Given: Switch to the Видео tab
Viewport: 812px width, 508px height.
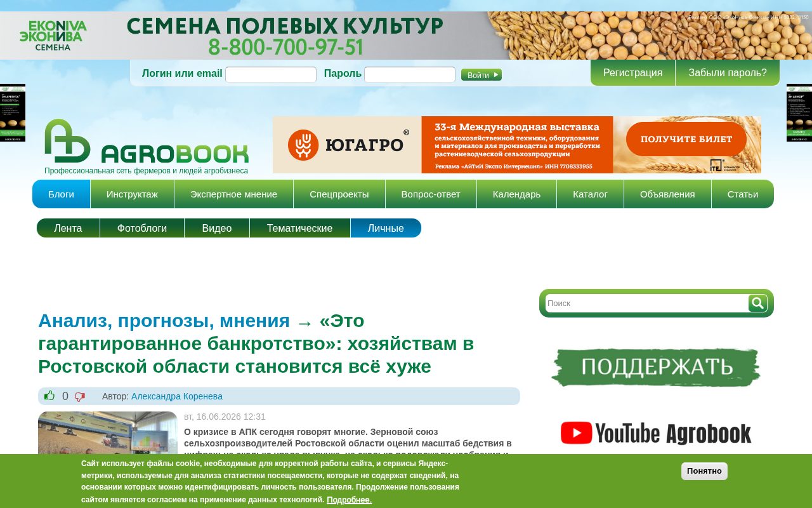Looking at the screenshot, I should pos(217,228).
